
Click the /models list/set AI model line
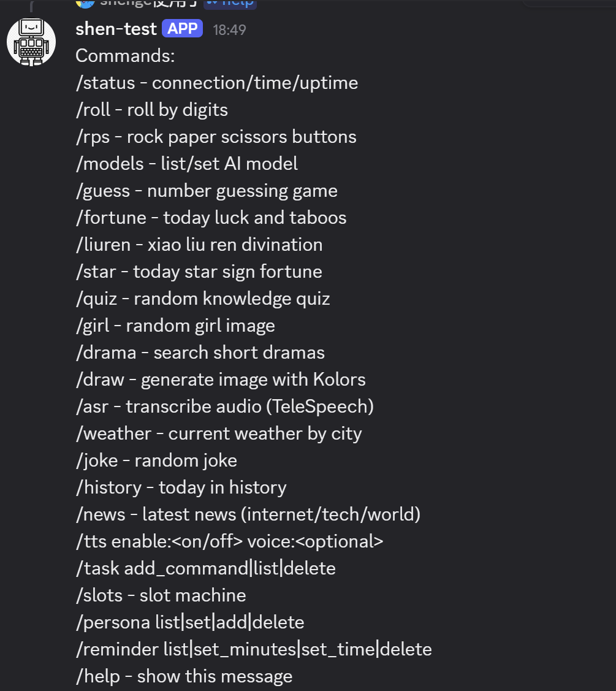[x=186, y=164]
